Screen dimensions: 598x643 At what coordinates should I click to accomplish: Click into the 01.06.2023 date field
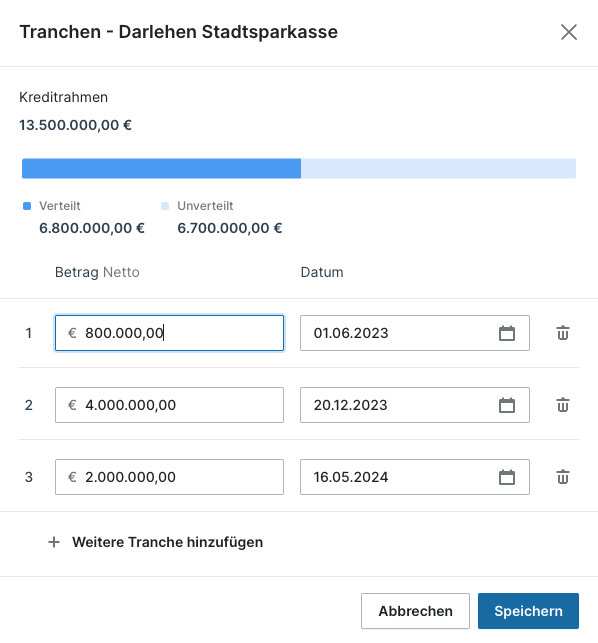(x=415, y=333)
